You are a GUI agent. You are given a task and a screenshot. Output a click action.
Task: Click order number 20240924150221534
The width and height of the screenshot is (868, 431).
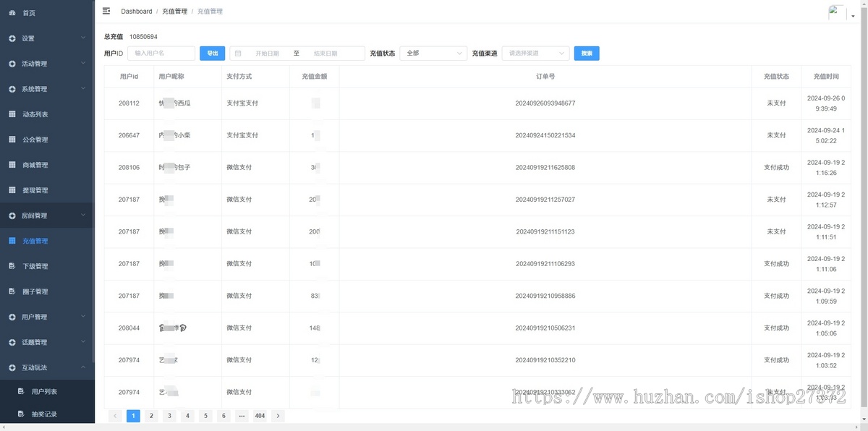tap(545, 135)
